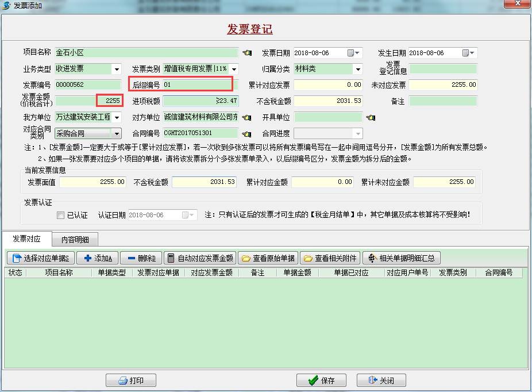The height and width of the screenshot is (392, 532).
Task: Open the 发生日期 calendar picker
Action: pos(468,53)
